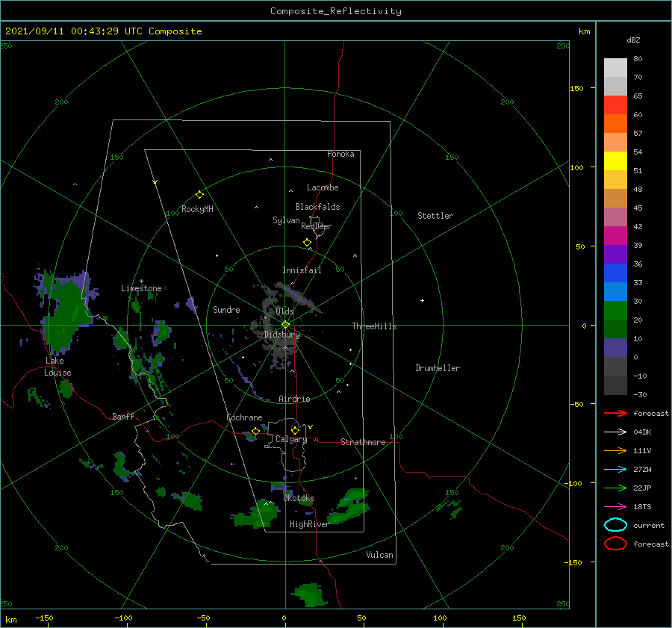The height and width of the screenshot is (628, 672).
Task: Click the 150 label on the right axis
Action: point(576,88)
